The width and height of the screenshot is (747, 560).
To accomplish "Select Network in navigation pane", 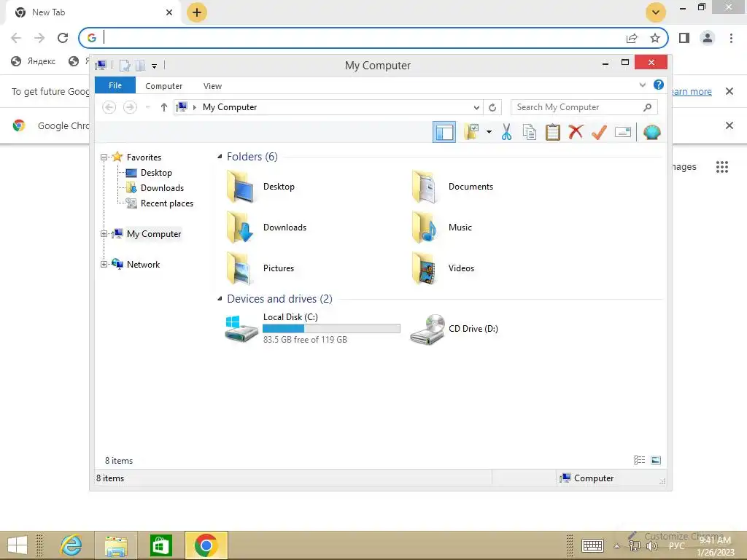I will [x=143, y=265].
